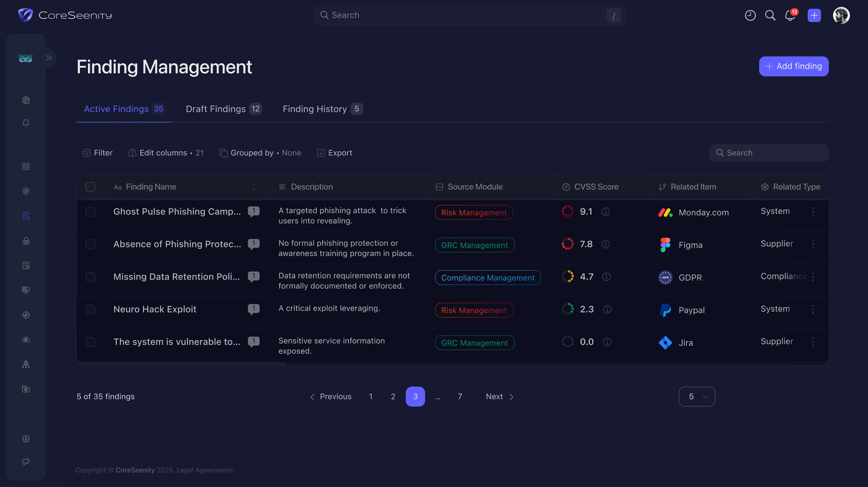Go to page 1
The height and width of the screenshot is (487, 868).
point(371,397)
